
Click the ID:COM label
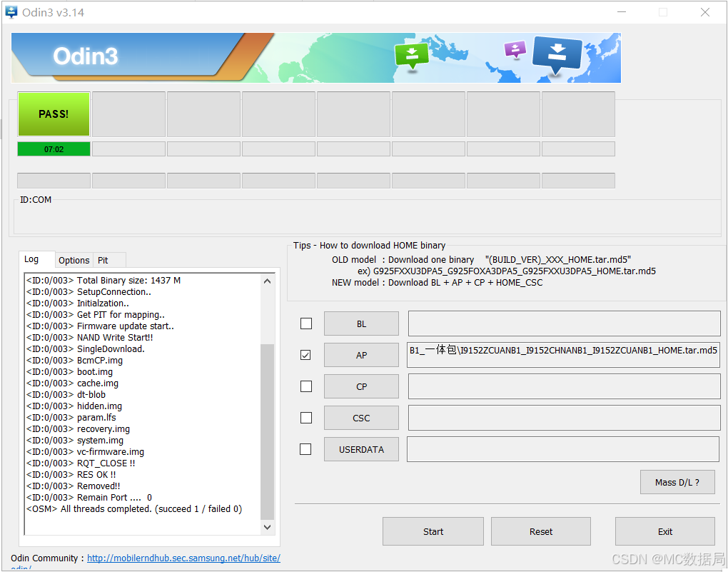(36, 200)
